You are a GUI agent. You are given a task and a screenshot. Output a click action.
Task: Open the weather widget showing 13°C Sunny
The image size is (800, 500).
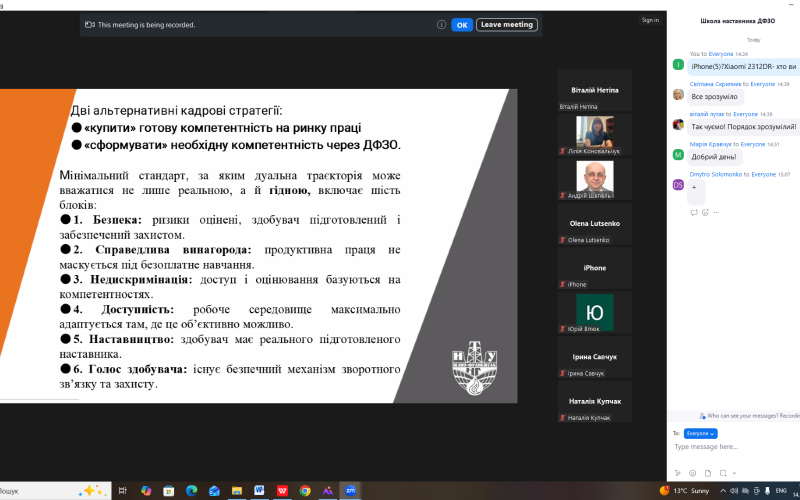click(685, 491)
